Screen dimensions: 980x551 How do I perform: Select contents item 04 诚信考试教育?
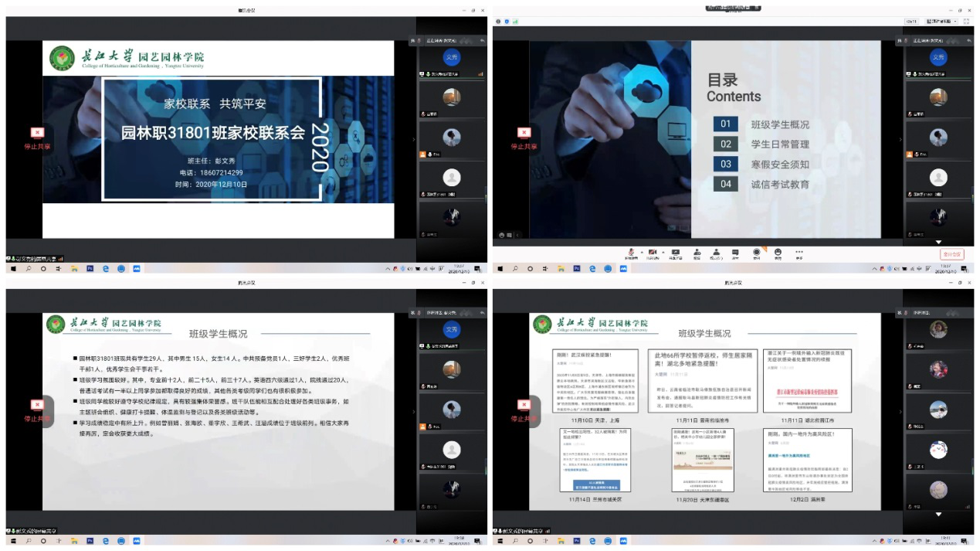click(780, 184)
